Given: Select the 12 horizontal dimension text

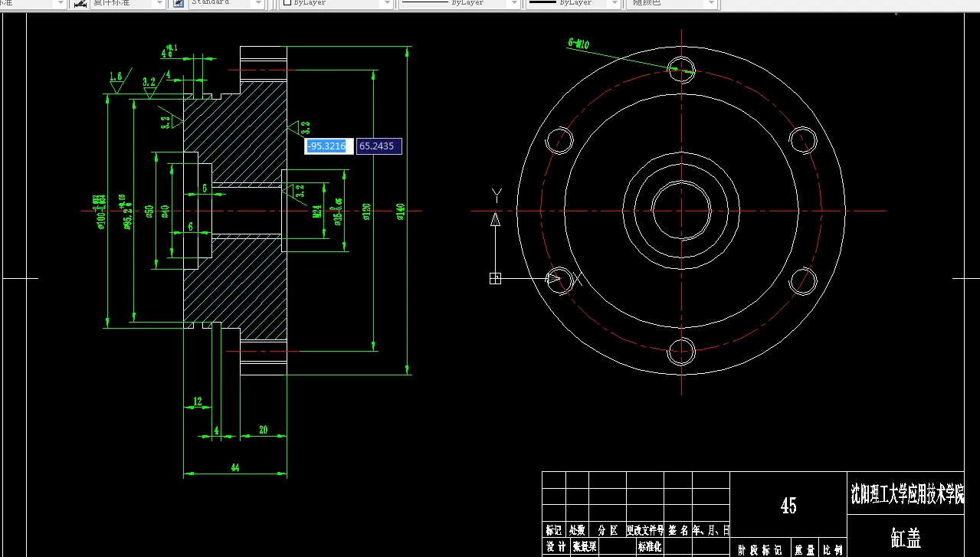Looking at the screenshot, I should pos(197,401).
